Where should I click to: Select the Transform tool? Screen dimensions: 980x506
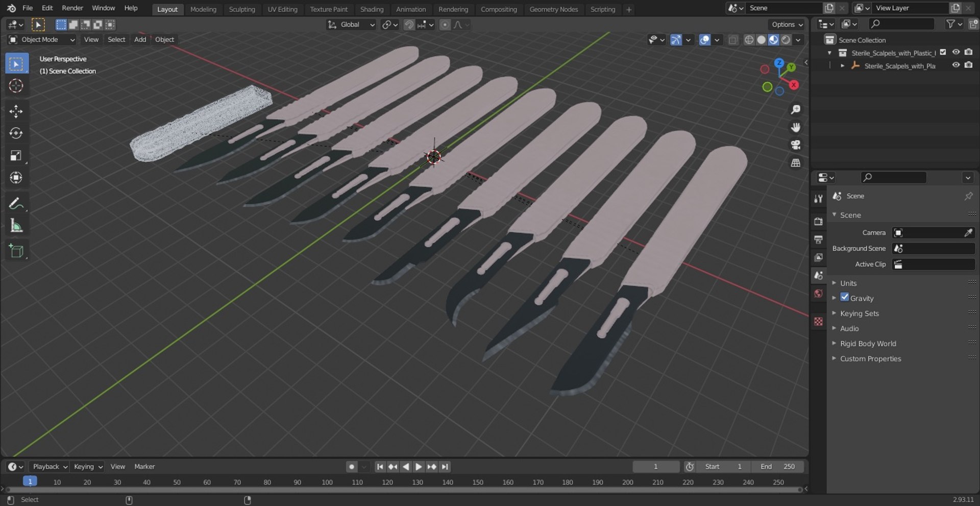16,178
